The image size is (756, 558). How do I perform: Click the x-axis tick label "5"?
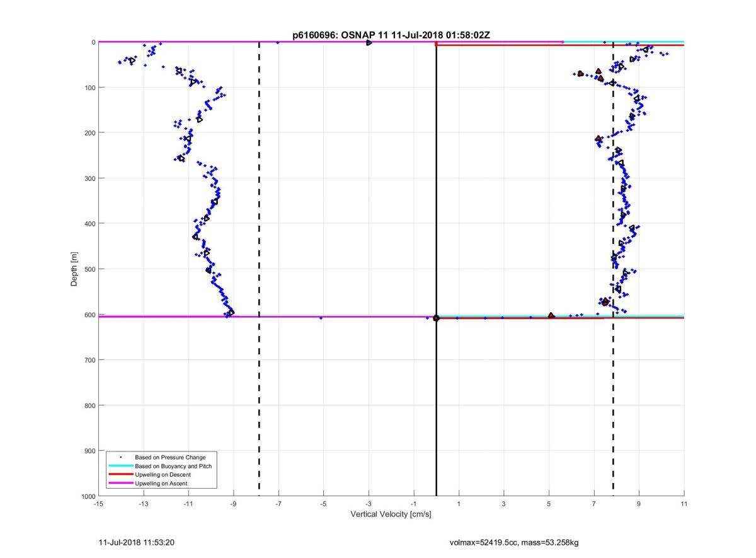549,504
